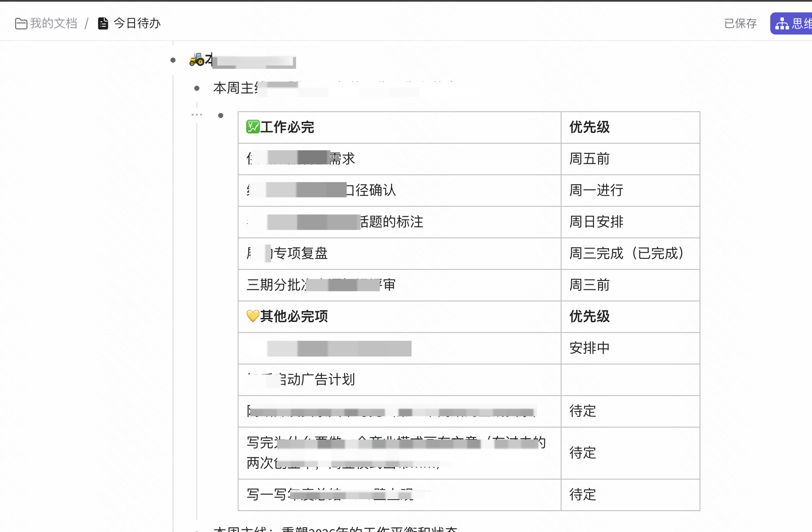Viewport: 812px width, 532px height.
Task: Click the bullet before 本周主线 line
Action: click(197, 88)
